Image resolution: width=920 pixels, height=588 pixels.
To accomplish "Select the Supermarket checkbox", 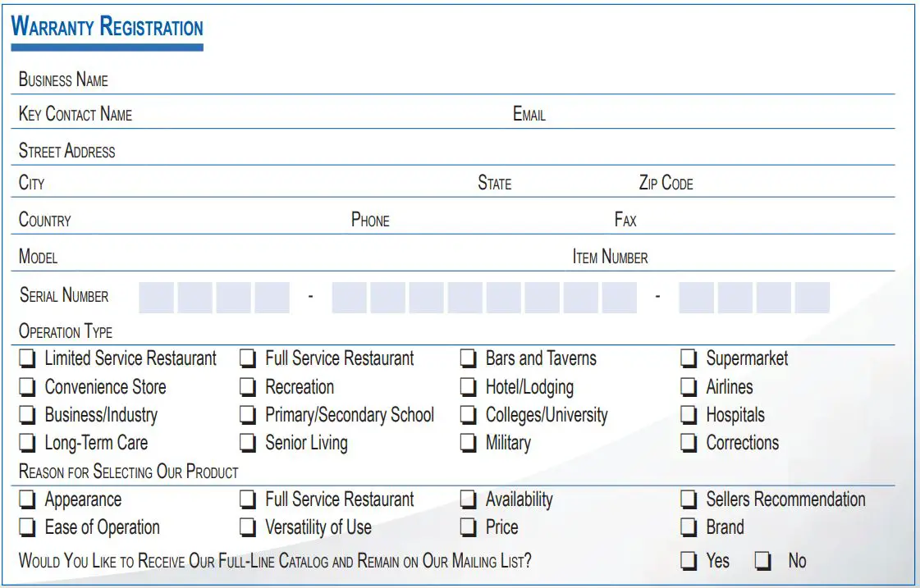I will coord(689,358).
